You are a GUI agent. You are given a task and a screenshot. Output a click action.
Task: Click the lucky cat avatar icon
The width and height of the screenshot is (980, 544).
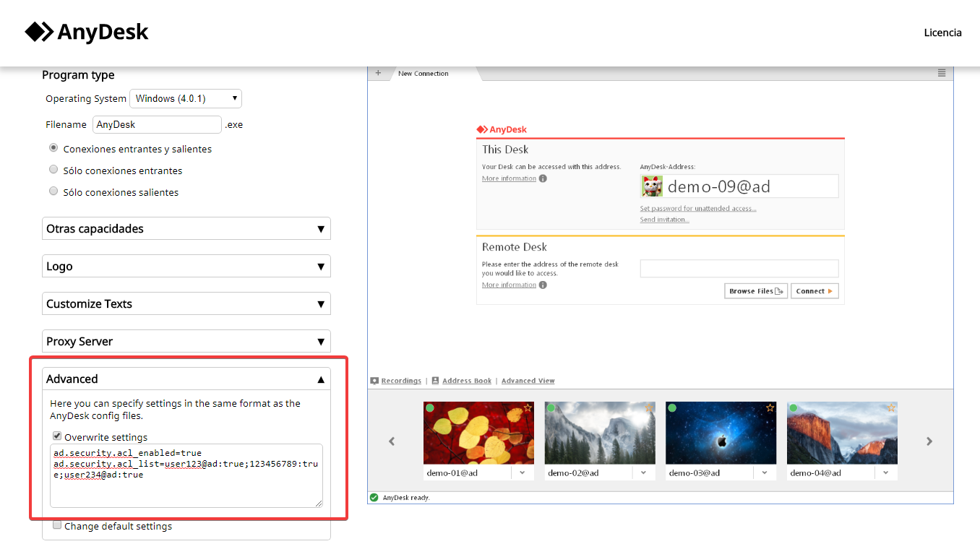[652, 186]
